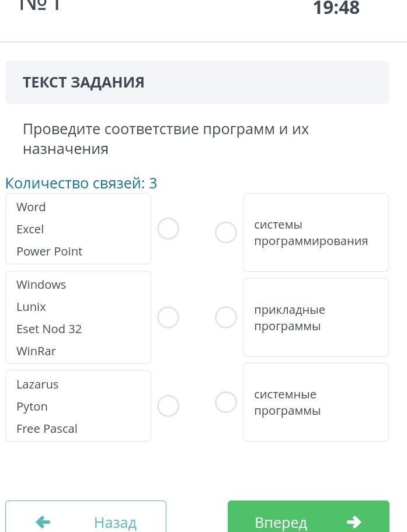Click the системные программы answer box
This screenshot has width=407, height=532.
coord(316,402)
